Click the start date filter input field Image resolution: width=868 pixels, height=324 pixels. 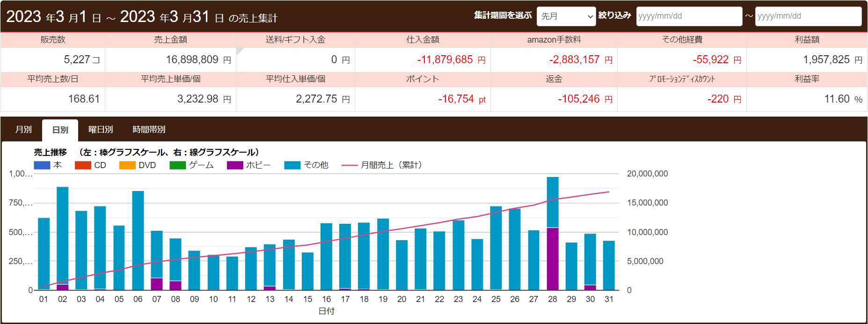(688, 16)
